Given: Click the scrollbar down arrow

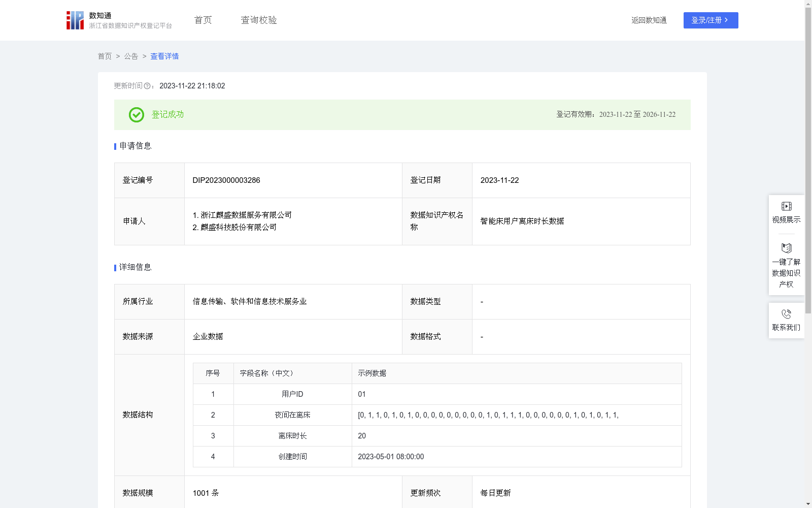Looking at the screenshot, I should pyautogui.click(x=808, y=504).
